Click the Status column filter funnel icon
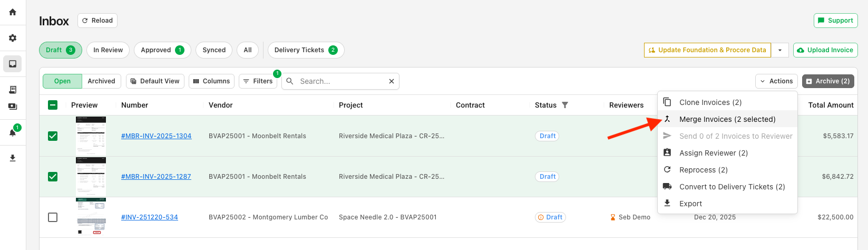Viewport: 868px width, 250px height. tap(565, 105)
